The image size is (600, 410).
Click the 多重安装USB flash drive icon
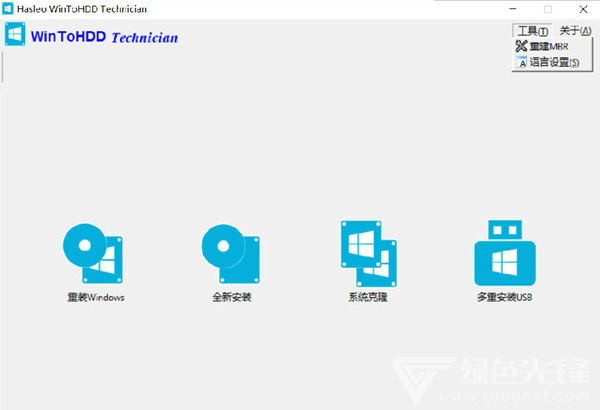pyautogui.click(x=505, y=253)
